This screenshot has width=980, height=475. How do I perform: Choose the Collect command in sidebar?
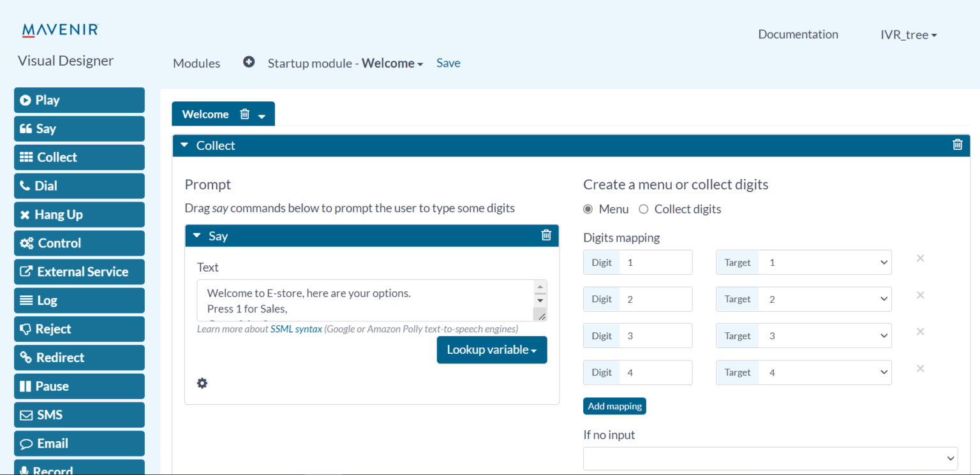(x=79, y=157)
